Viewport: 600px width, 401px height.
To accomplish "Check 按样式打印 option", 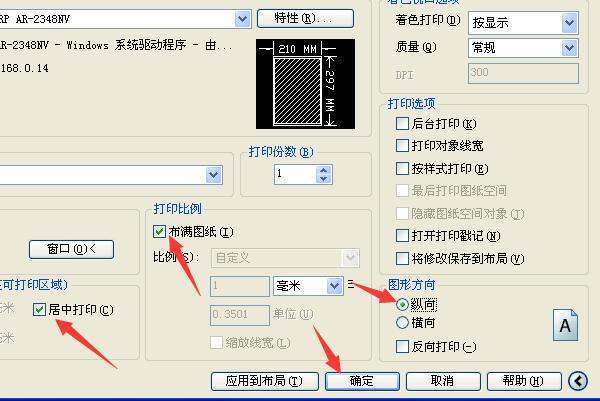I will [403, 169].
